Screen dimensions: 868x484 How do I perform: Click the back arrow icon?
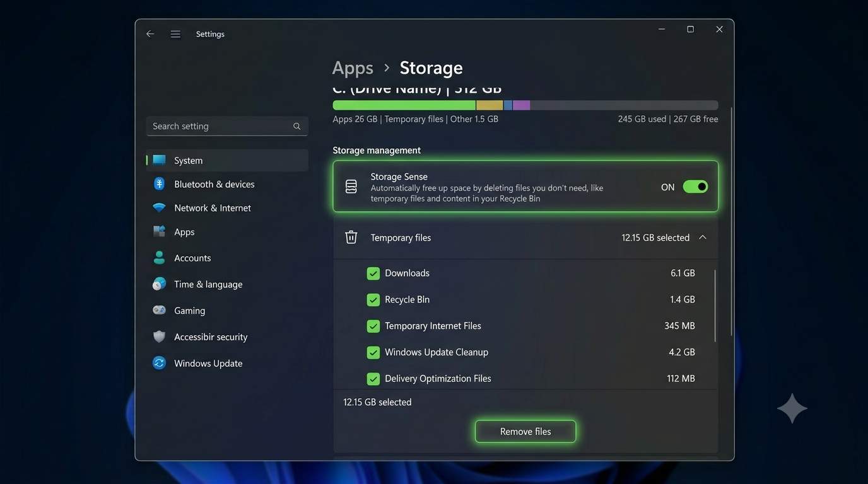[x=150, y=34]
